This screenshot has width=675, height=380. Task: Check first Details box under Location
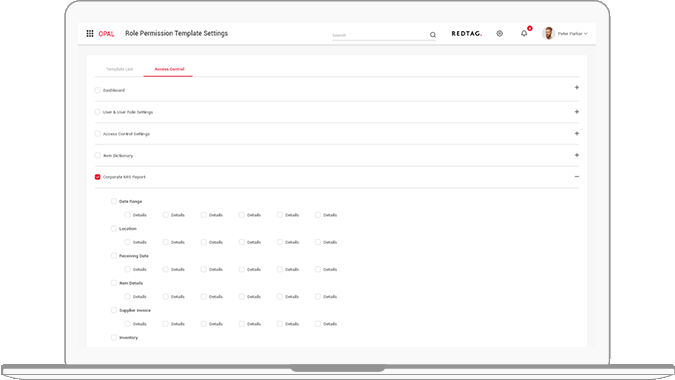click(127, 242)
